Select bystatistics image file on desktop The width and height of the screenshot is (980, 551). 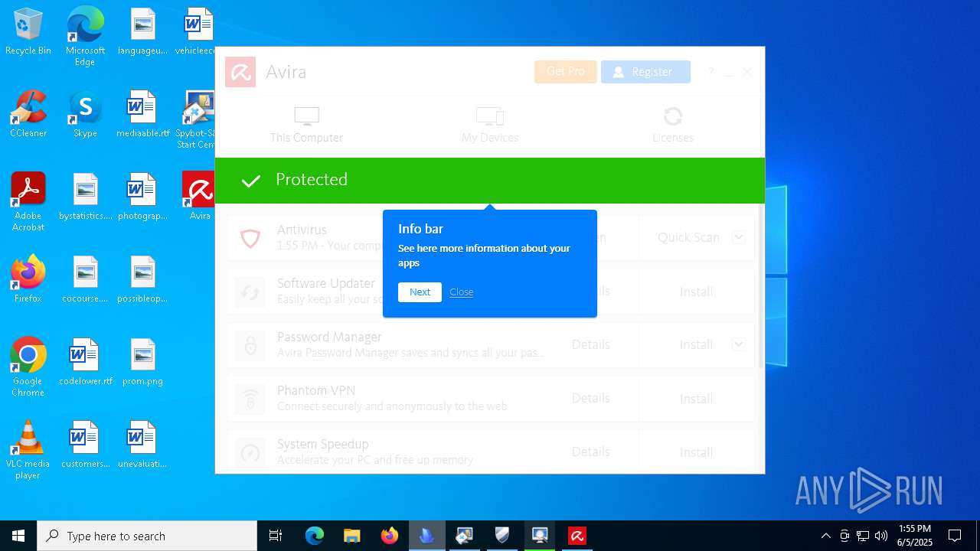coord(85,197)
